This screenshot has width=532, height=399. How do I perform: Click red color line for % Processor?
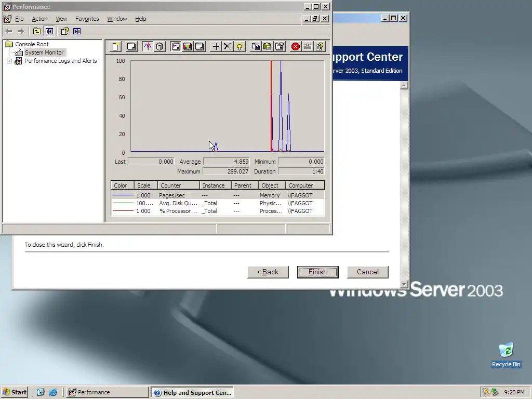point(123,211)
